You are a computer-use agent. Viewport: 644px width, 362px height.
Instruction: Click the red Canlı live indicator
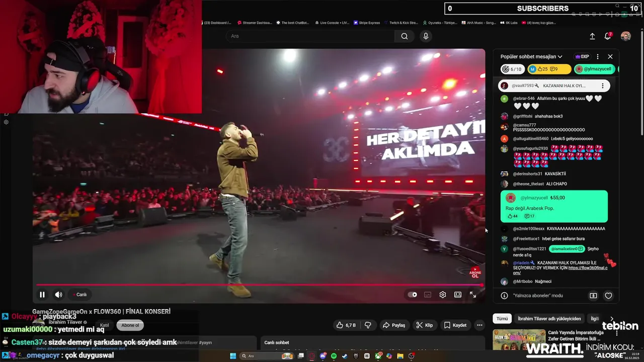tap(79, 295)
